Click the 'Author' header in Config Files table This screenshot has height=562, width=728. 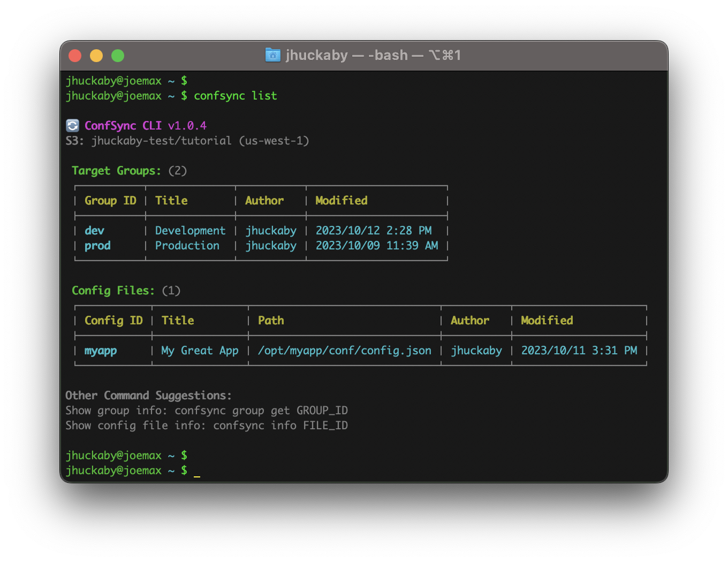[x=470, y=321]
